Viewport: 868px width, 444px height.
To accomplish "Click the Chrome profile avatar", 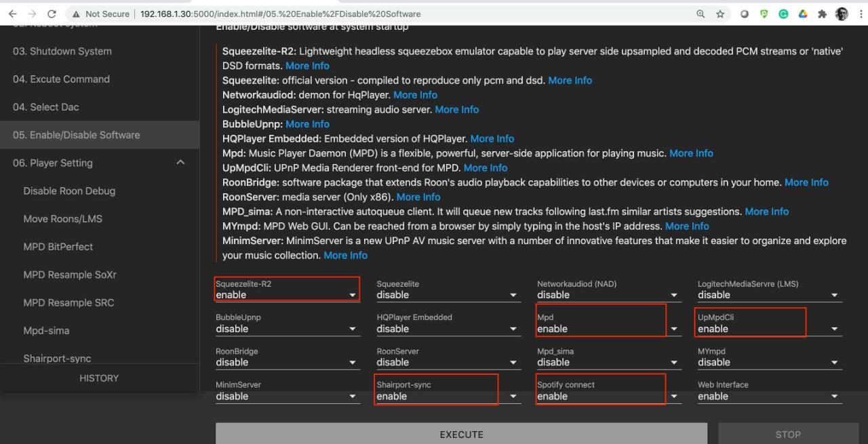I will [x=842, y=14].
